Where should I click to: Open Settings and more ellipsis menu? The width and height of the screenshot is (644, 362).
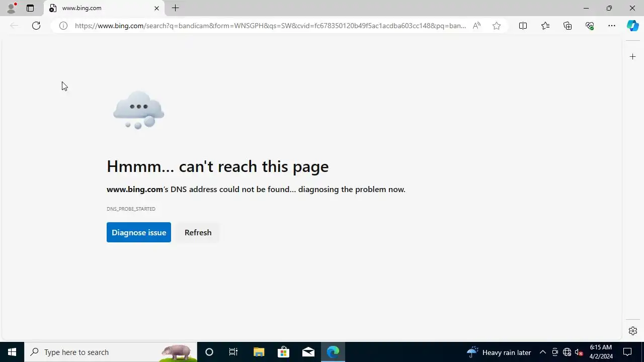pos(612,26)
